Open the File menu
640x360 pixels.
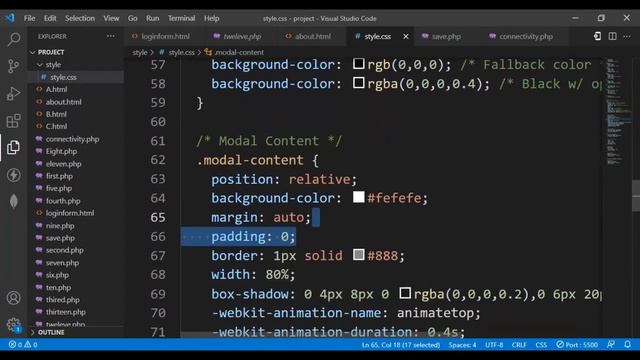pos(29,18)
